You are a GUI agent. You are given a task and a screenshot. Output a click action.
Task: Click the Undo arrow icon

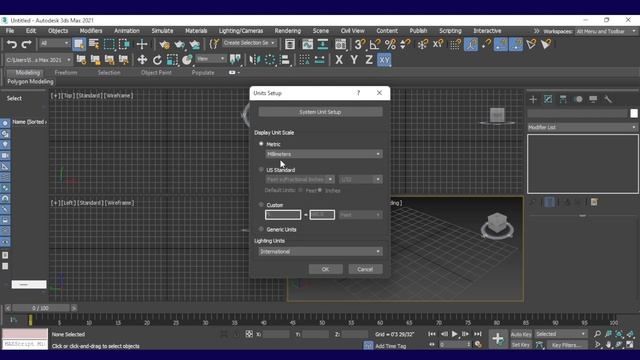[x=12, y=44]
